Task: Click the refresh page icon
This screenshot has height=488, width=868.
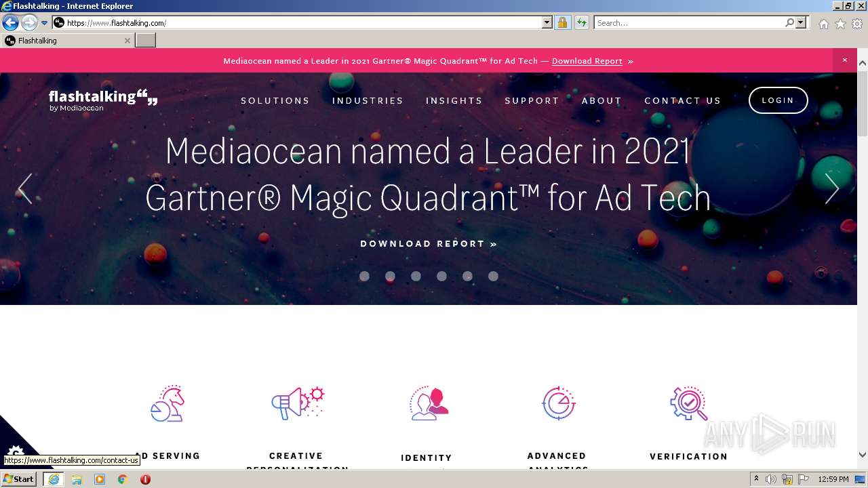Action: [x=581, y=22]
